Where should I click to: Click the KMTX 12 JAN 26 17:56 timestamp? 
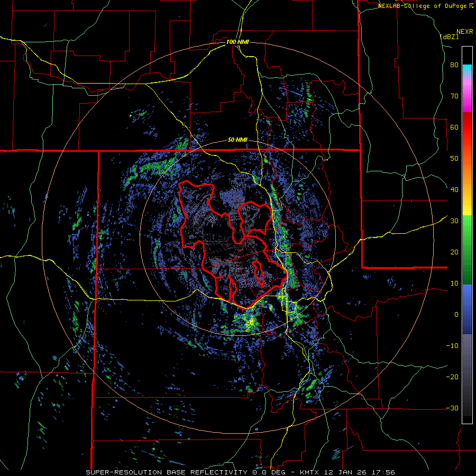click(347, 472)
